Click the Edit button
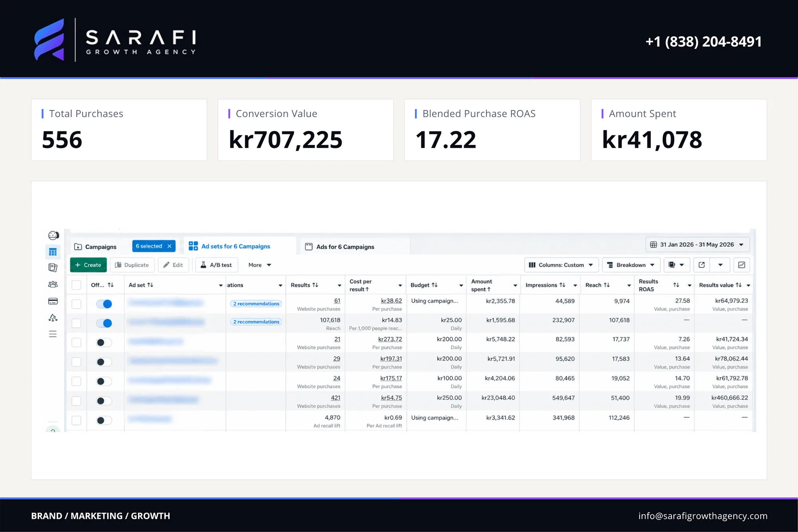 click(173, 265)
